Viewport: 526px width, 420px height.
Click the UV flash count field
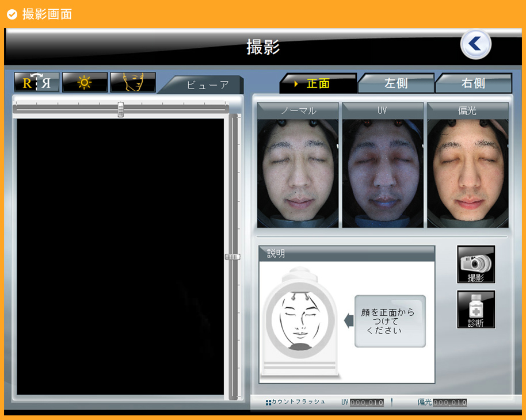[x=367, y=403]
